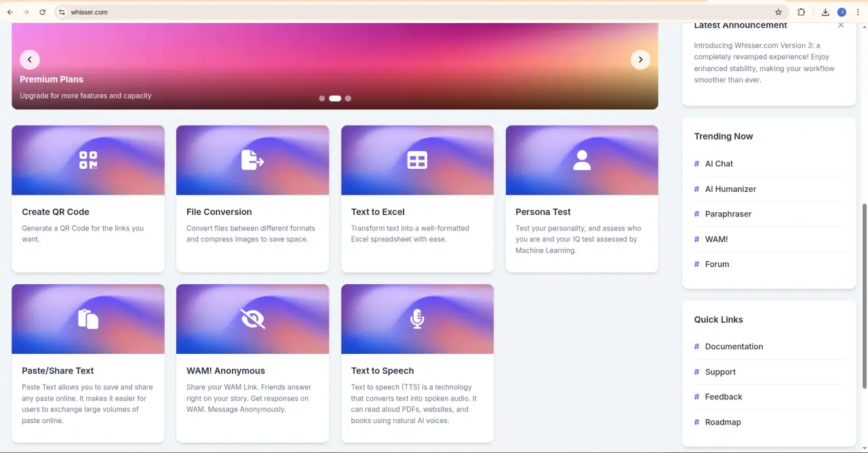Open the Paste/Share Text tool title
The width and height of the screenshot is (868, 453).
[58, 370]
